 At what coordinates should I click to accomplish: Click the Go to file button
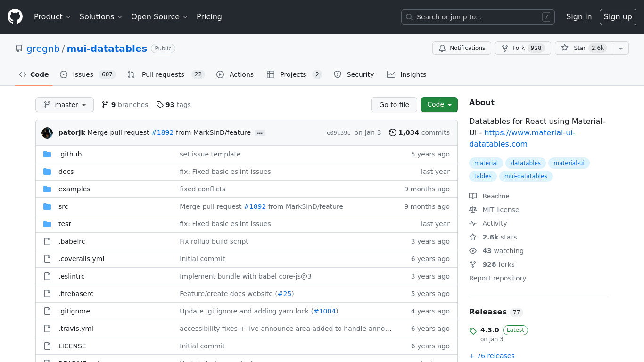(x=394, y=105)
